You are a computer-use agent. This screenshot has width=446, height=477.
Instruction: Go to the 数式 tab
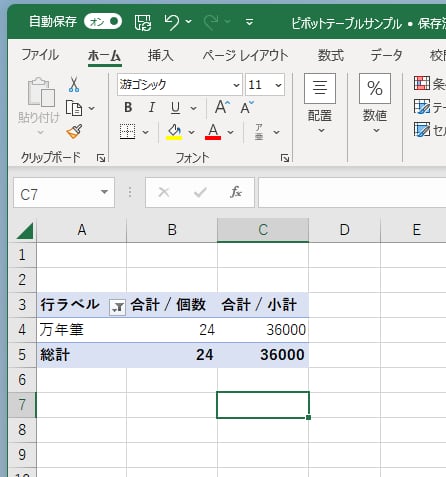(330, 55)
